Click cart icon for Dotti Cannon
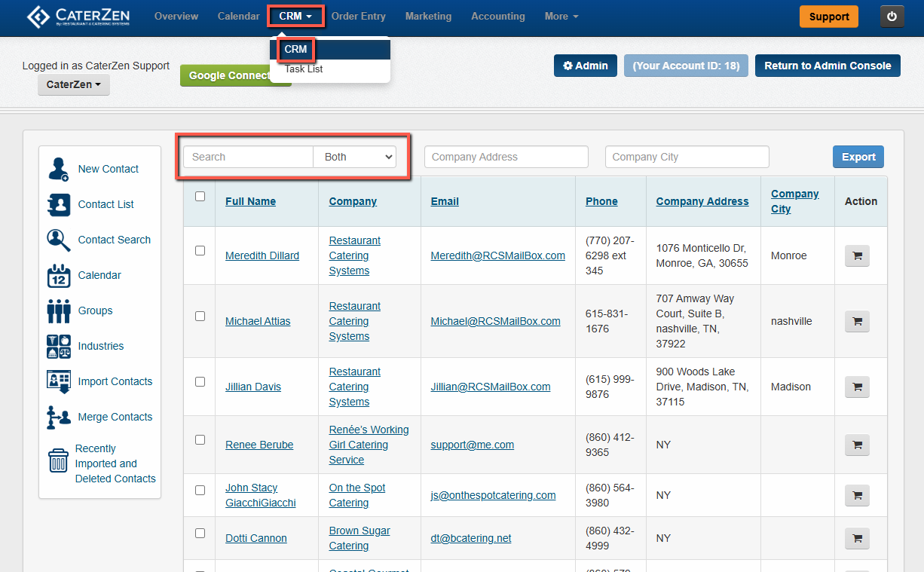Screen dimensions: 924x572 click(x=857, y=538)
